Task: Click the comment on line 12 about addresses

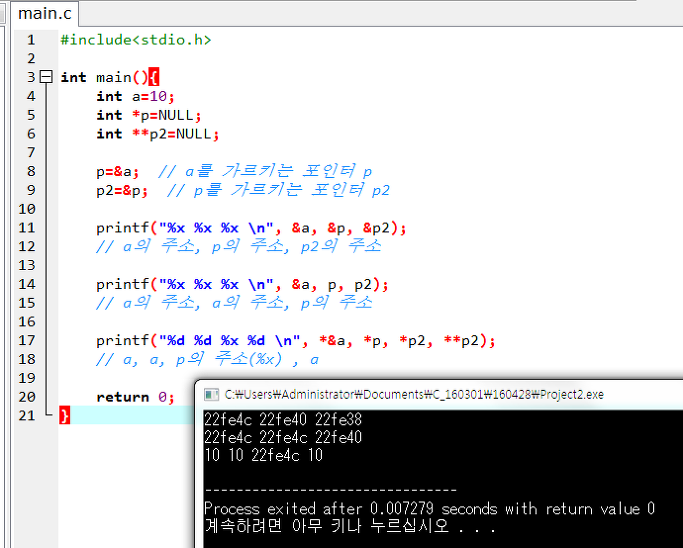Action: 239,247
